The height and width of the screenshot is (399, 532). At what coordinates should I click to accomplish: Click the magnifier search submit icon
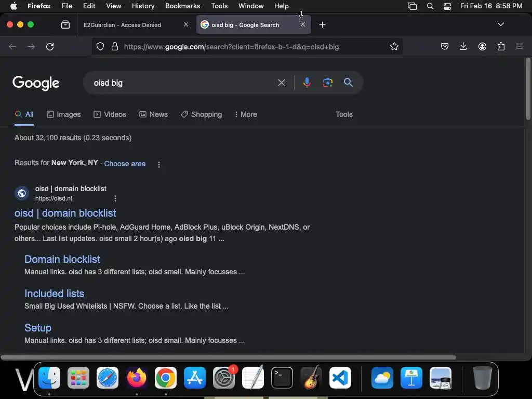348,83
